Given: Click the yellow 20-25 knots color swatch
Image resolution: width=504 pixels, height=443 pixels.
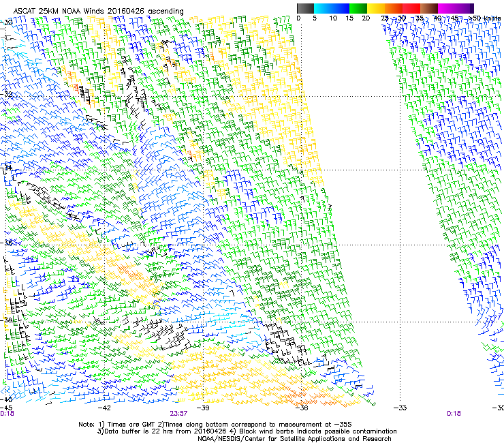Looking at the screenshot, I should (376, 8).
